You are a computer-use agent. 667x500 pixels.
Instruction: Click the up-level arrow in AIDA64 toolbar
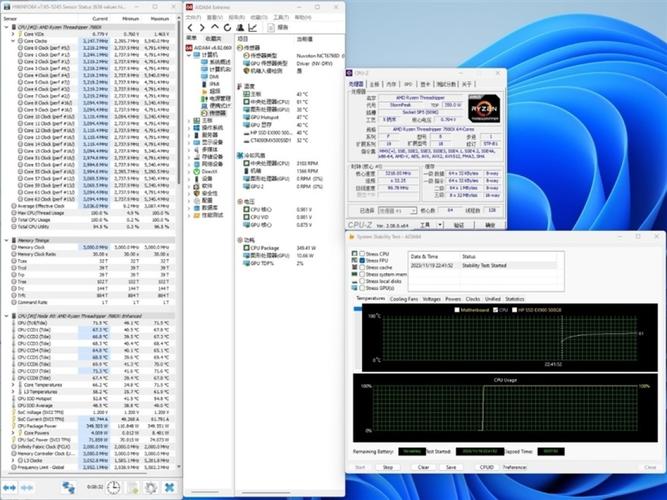215,28
